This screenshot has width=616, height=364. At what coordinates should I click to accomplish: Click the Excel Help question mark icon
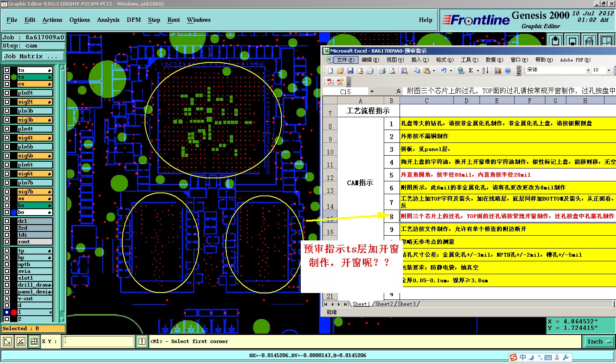pos(508,71)
